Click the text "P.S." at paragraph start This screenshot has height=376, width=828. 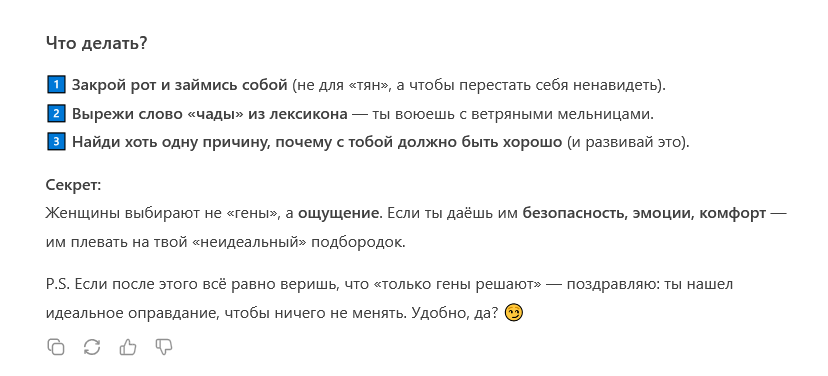click(58, 285)
